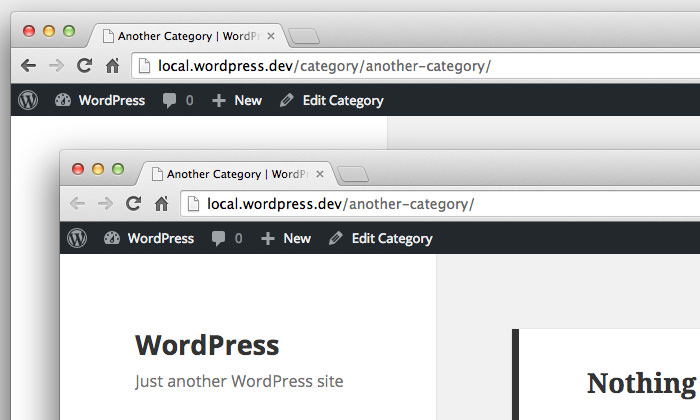Click the forward arrow in the front browser window
The width and height of the screenshot is (700, 420).
pyautogui.click(x=105, y=204)
